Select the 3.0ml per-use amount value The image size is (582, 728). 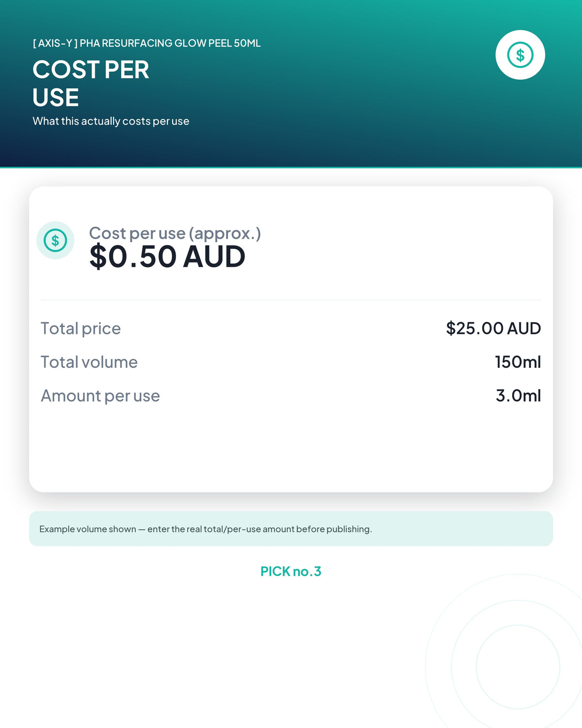point(518,396)
